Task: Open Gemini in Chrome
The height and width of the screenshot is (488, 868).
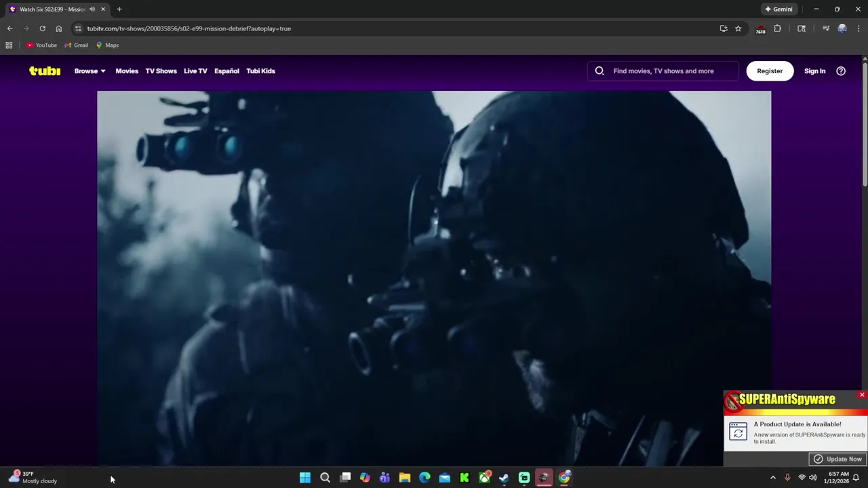Action: coord(778,9)
